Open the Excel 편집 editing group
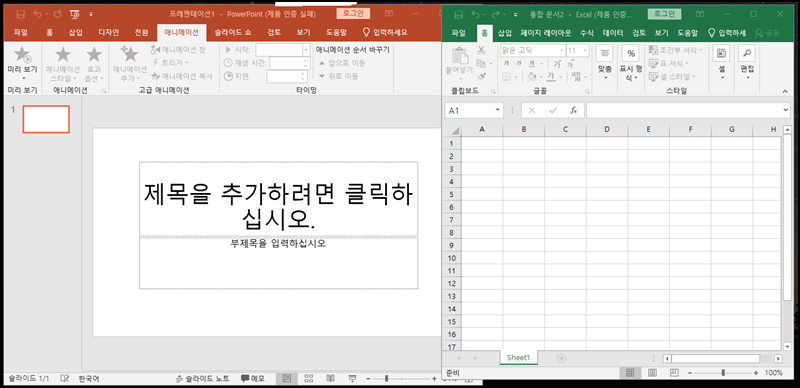 tap(747, 63)
